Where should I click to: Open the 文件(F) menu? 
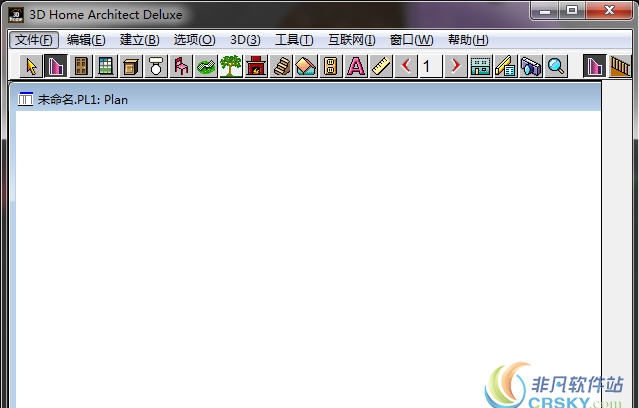(x=34, y=40)
